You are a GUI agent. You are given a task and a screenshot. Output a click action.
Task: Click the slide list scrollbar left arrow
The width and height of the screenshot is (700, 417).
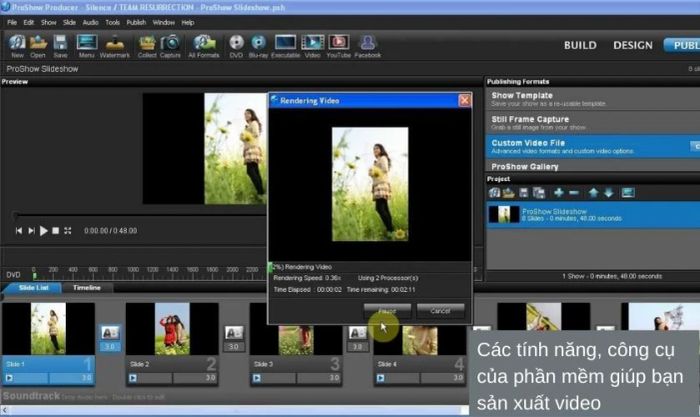(4, 410)
